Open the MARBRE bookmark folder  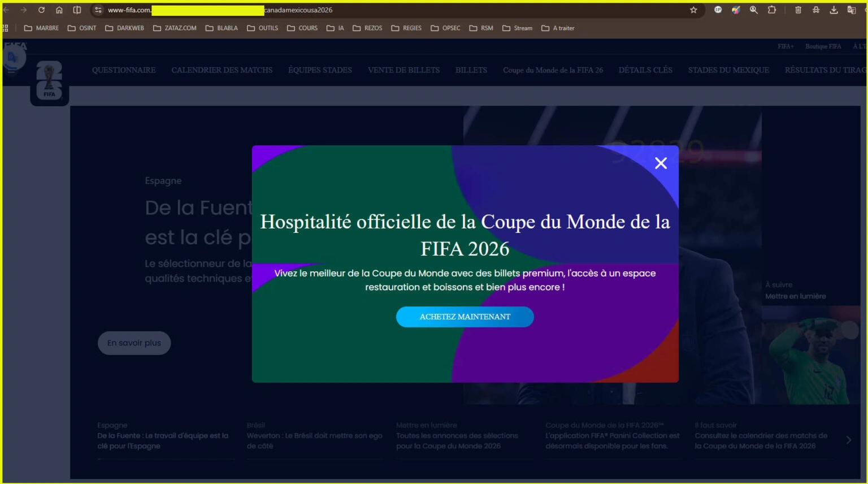[41, 28]
